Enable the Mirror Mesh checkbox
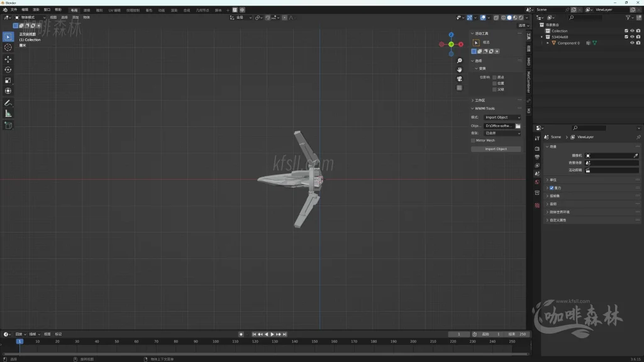The height and width of the screenshot is (362, 644). point(473,141)
